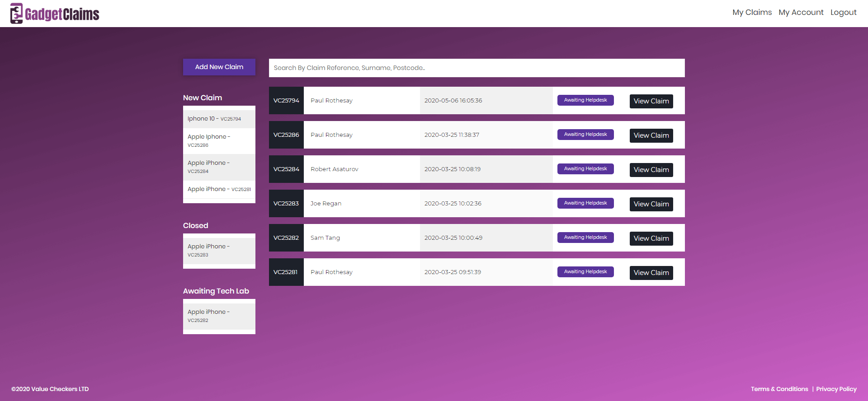View Claim for Sam Tang

(651, 238)
